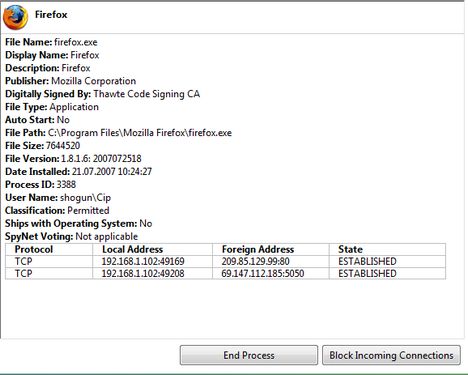Select User Name shogun\Cip line

point(58,197)
